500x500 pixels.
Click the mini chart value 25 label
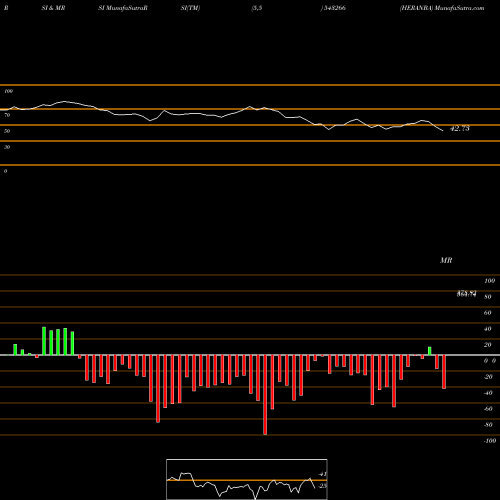point(322,486)
